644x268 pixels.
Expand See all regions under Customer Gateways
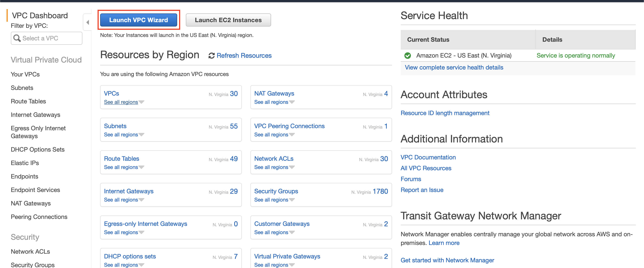[274, 232]
